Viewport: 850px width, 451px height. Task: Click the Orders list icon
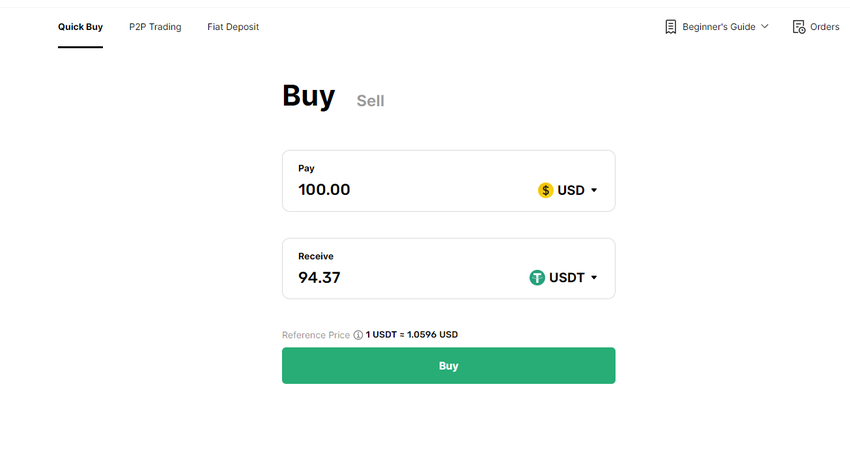tap(799, 27)
